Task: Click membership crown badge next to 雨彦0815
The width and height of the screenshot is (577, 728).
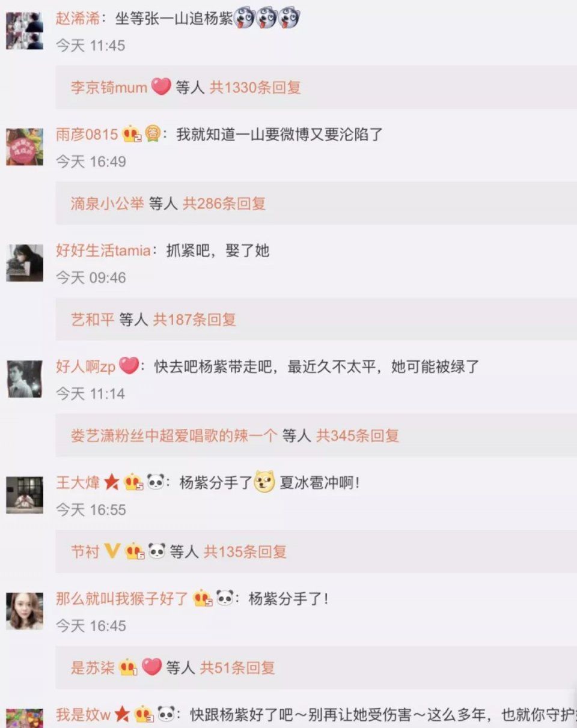Action: 131,135
